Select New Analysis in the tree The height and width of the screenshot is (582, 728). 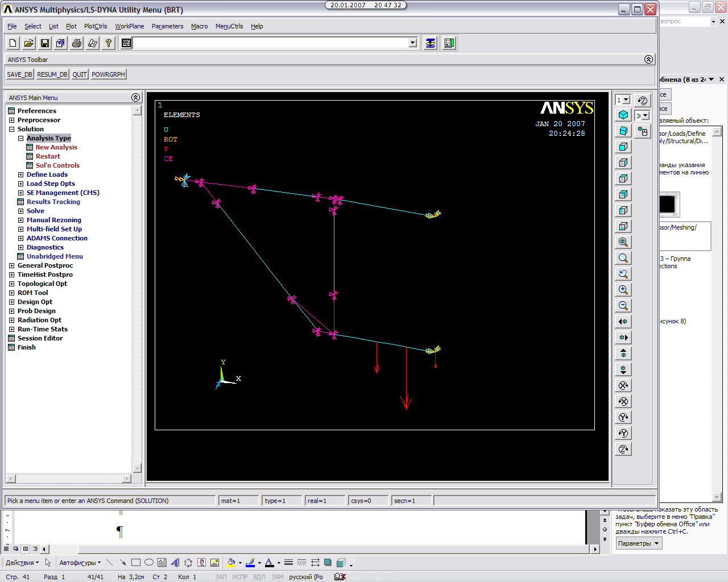coord(56,147)
